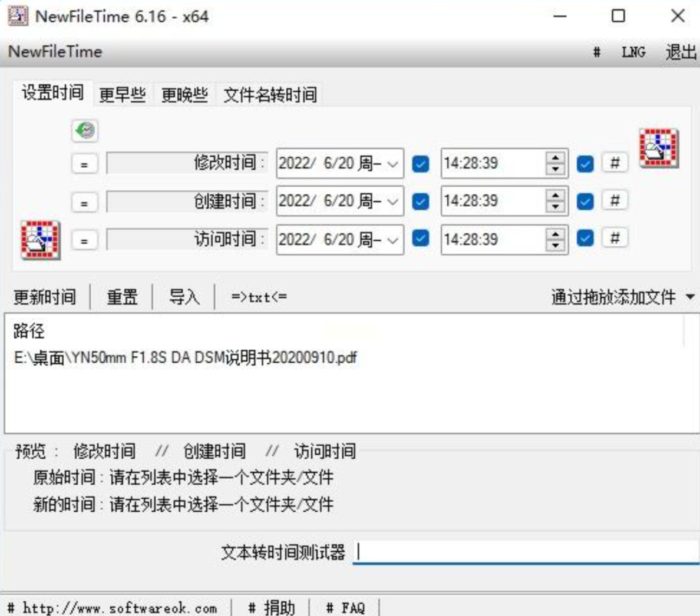The height and width of the screenshot is (616, 700).
Task: Decrease 访问时间 time with down spinner
Action: 556,246
